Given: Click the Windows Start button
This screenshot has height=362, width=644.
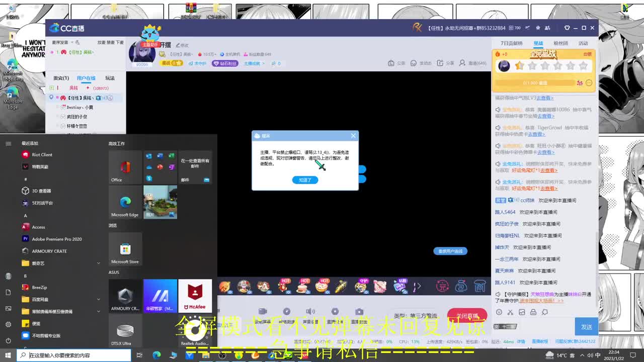Looking at the screenshot, I should (8, 355).
